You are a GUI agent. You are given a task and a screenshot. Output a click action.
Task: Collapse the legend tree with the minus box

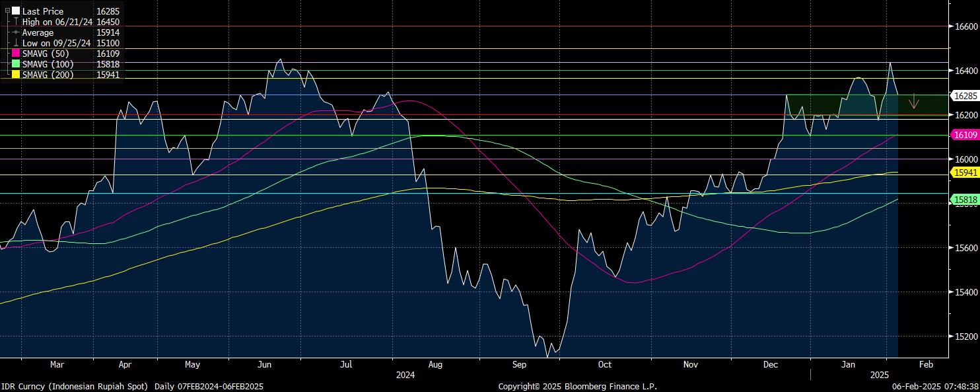[7, 11]
